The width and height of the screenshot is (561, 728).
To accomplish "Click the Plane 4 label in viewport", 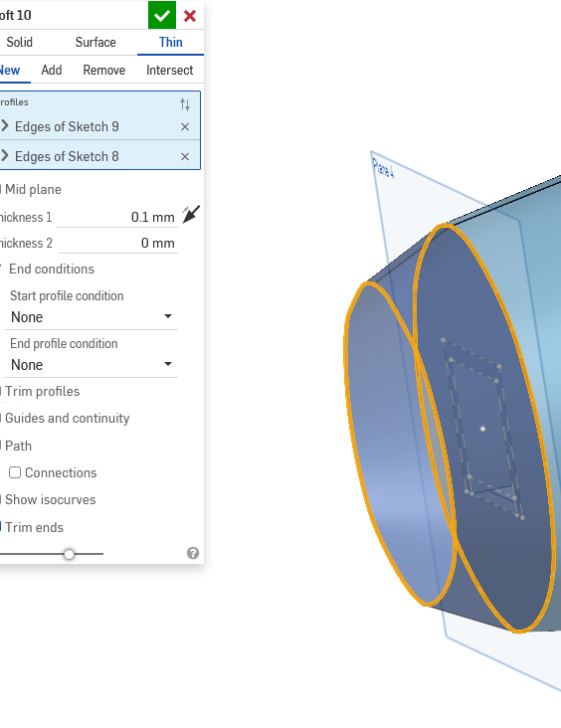I will [x=383, y=168].
